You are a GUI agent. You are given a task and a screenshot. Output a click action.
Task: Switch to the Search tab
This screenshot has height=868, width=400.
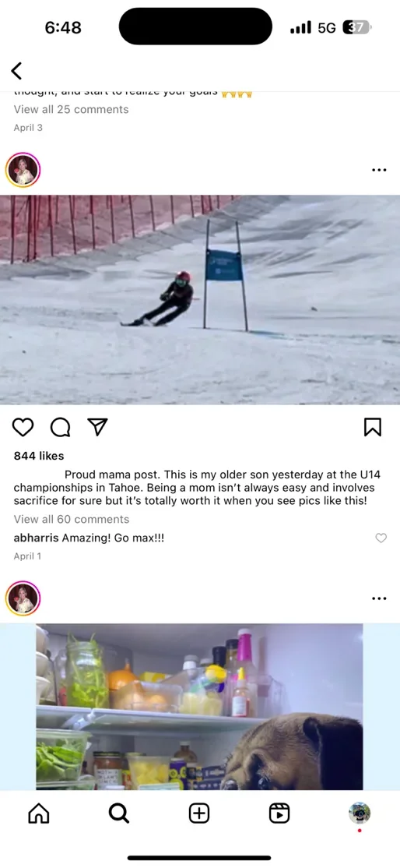tap(118, 813)
